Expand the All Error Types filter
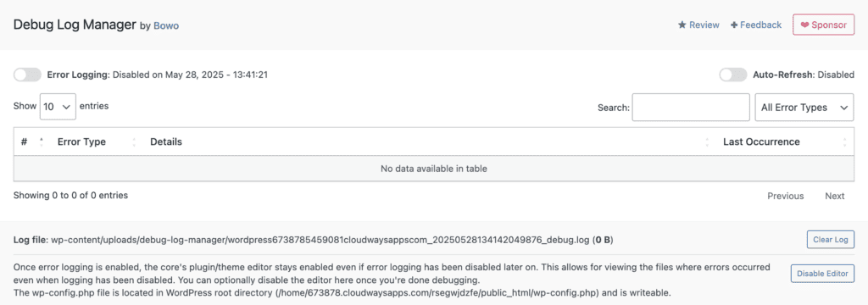 click(804, 108)
